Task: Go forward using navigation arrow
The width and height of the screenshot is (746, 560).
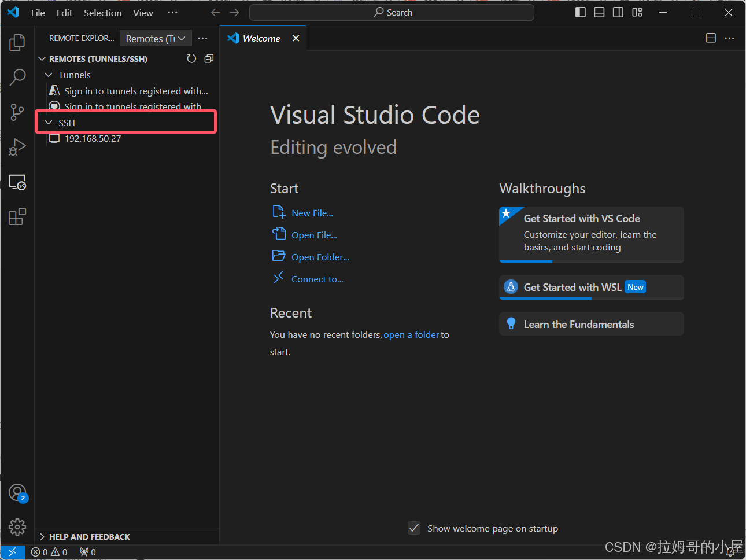Action: (234, 13)
